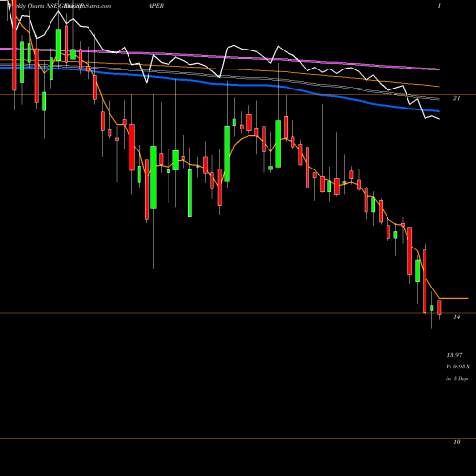This screenshot has width=476, height=476.
Task: Click the last price value '13.97'
Action: [454, 355]
